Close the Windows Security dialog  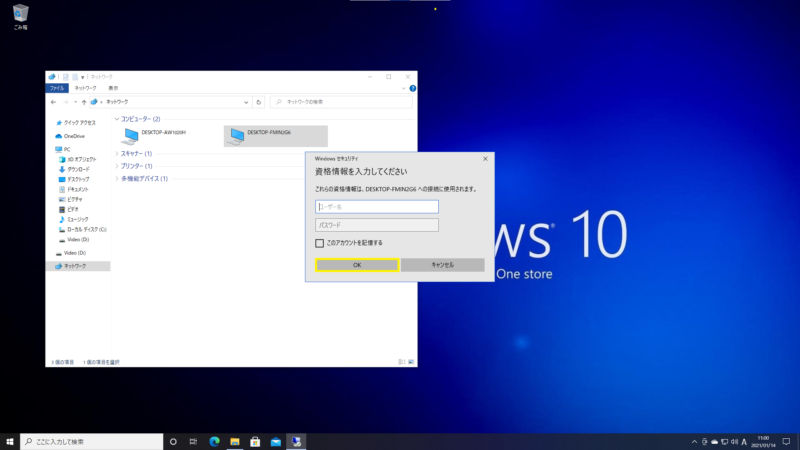tap(485, 159)
